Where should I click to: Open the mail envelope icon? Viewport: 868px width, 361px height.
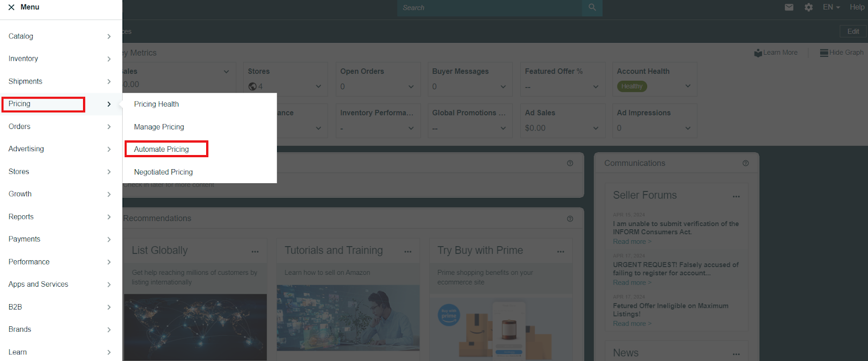click(x=789, y=8)
